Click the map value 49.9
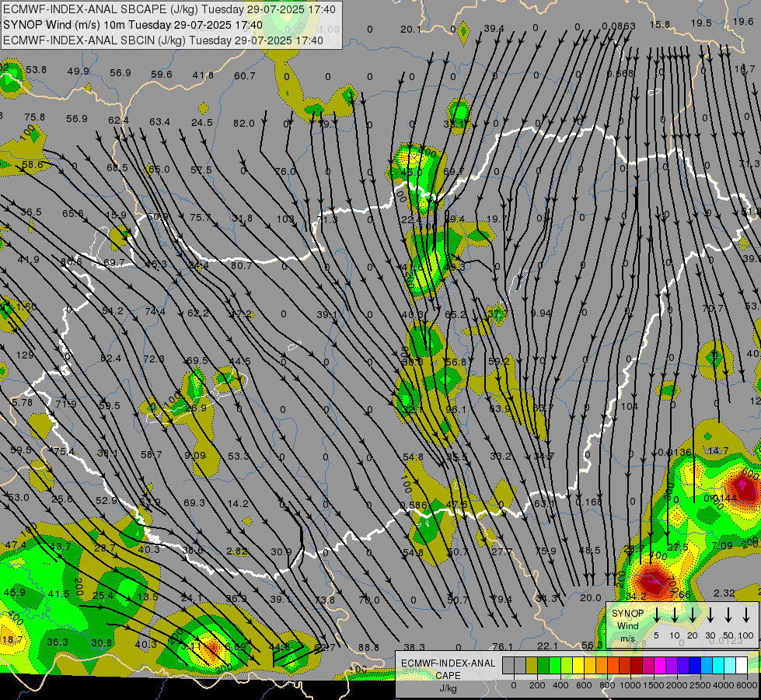This screenshot has height=700, width=761. click(79, 72)
